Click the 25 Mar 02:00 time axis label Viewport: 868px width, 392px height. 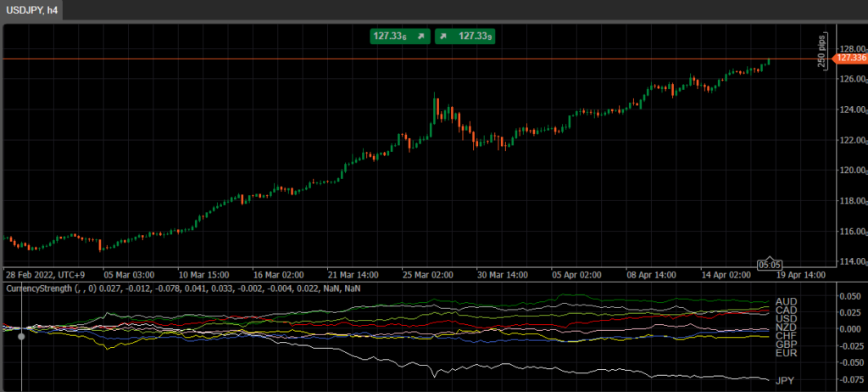[428, 275]
